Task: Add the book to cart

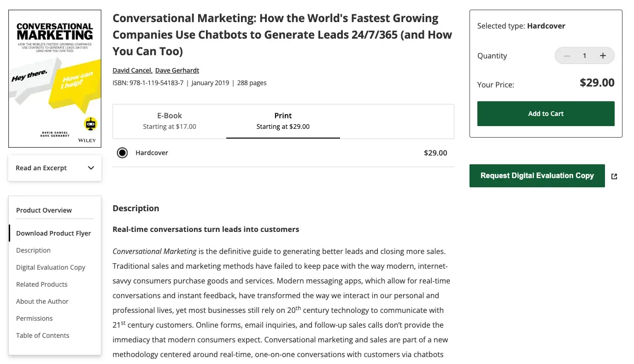Action: click(x=546, y=114)
